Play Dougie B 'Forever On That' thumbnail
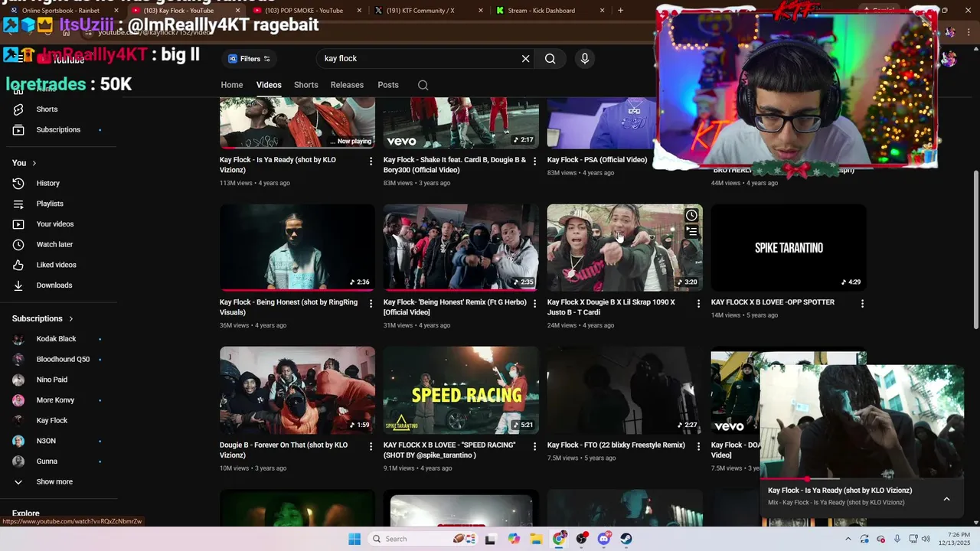Screen dimensions: 980x551 click(x=297, y=390)
